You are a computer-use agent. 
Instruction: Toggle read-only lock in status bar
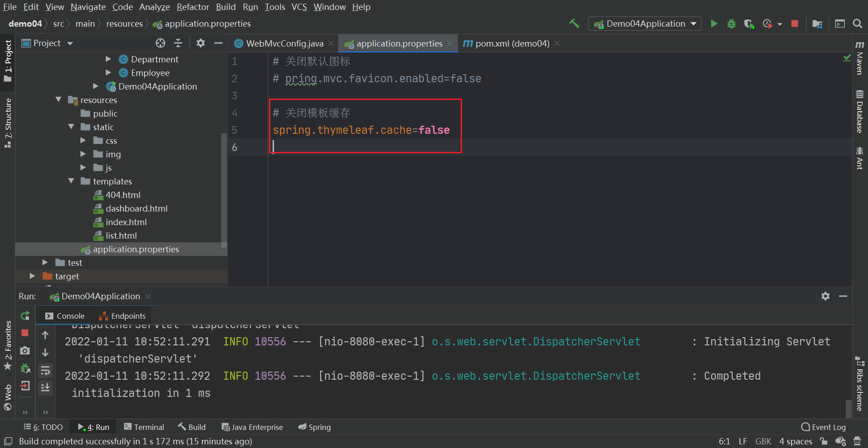[824, 441]
